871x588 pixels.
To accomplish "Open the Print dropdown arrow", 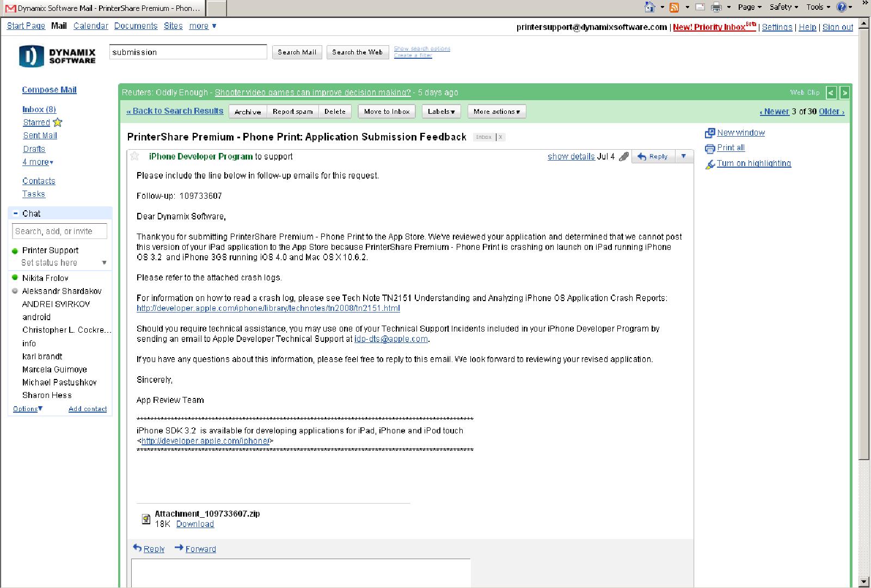I will coord(729,7).
